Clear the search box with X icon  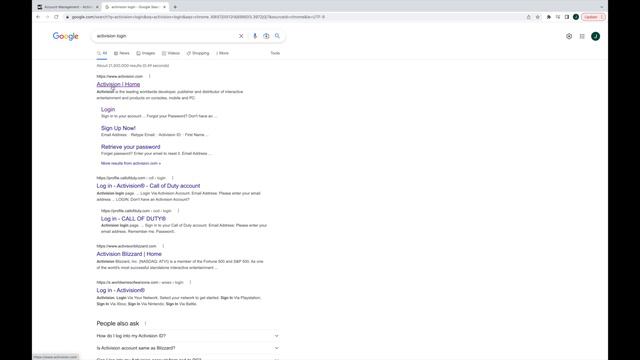click(x=241, y=36)
